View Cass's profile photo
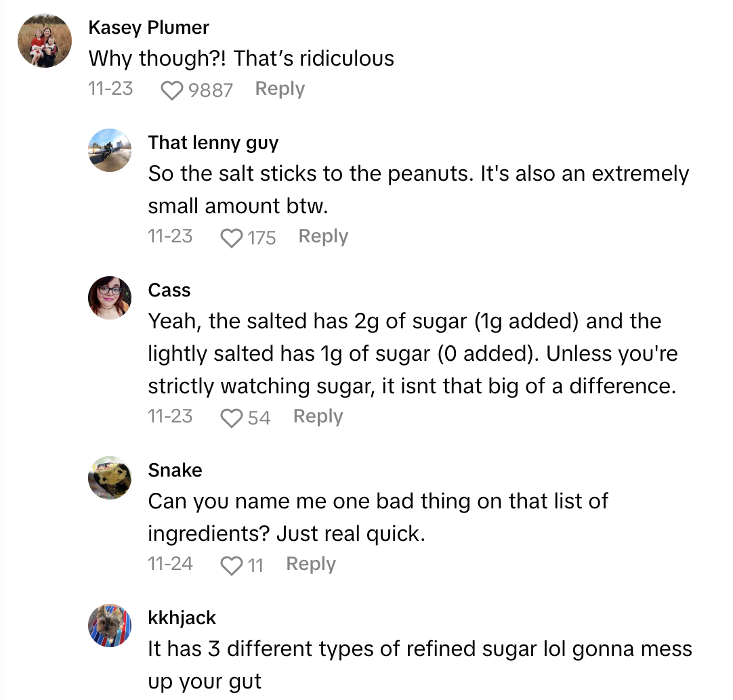 point(110,298)
